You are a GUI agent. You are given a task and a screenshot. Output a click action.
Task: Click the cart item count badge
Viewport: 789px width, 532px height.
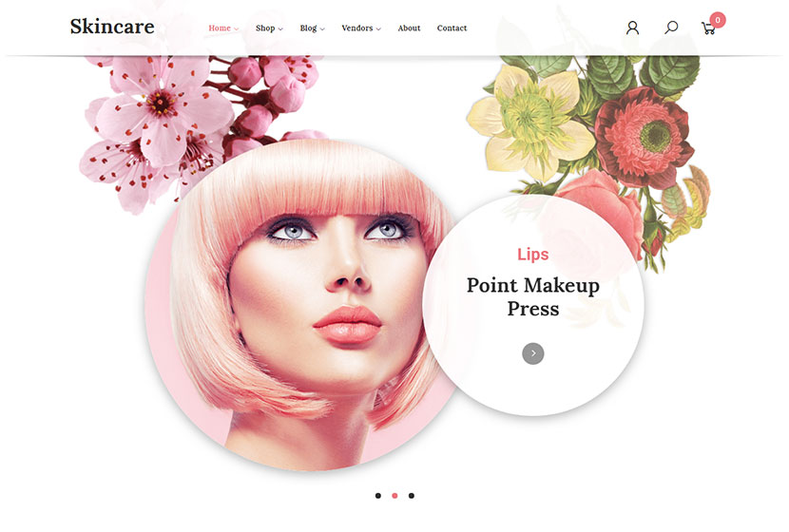(718, 20)
